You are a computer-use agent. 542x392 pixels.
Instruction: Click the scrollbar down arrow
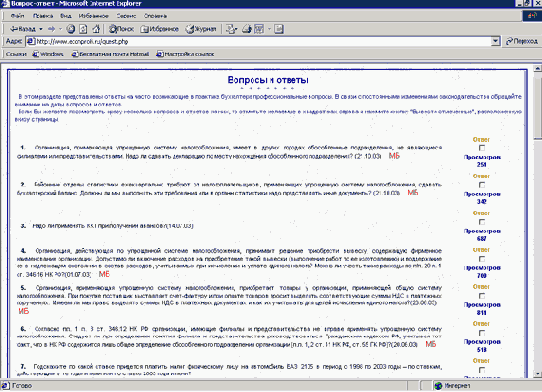538,374
